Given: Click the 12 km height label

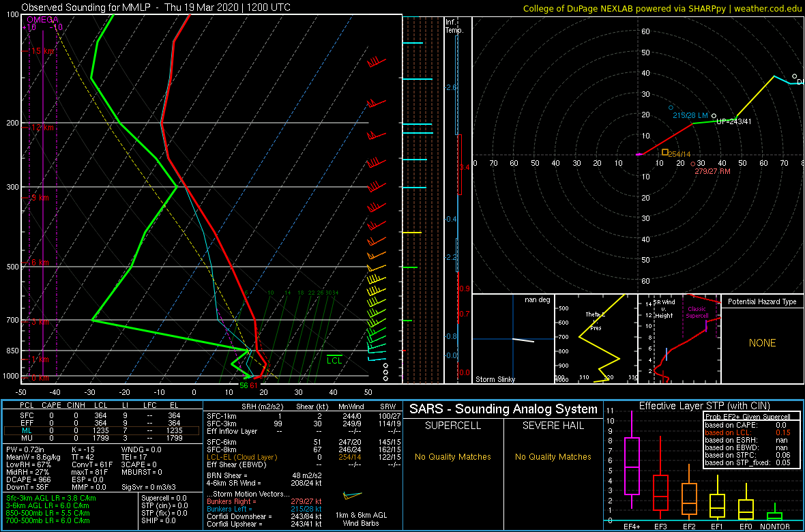Looking at the screenshot, I should pos(42,128).
